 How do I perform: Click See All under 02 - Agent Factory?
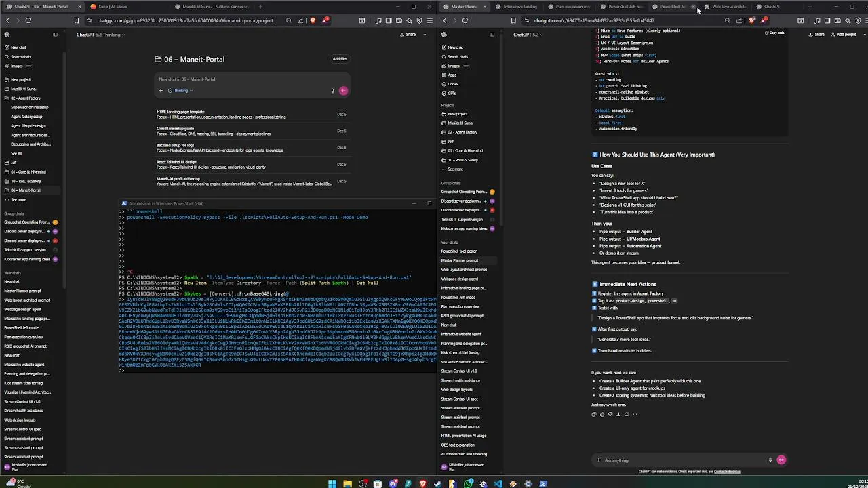(16, 153)
